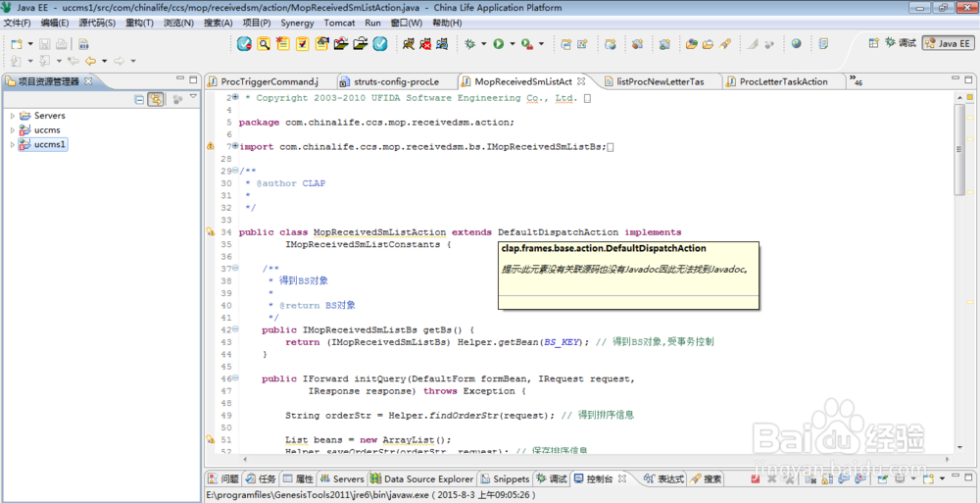This screenshot has width=980, height=503.
Task: Click the green Run play button
Action: 498,44
